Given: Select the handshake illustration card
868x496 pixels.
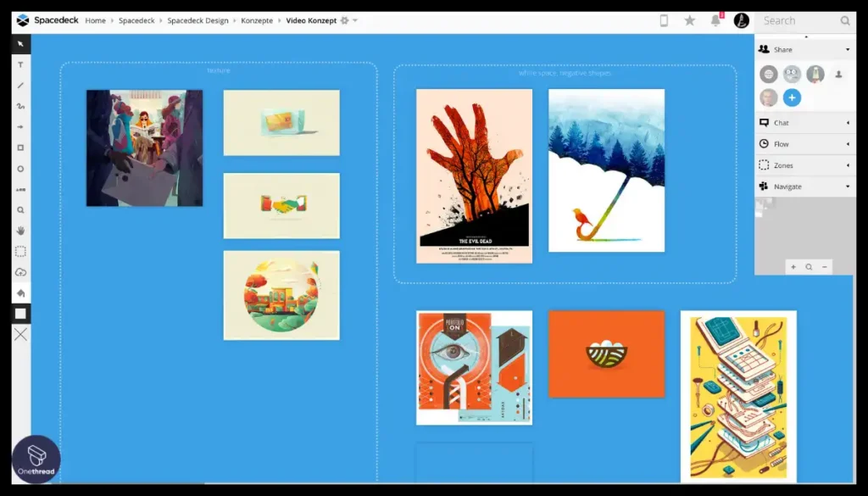Looking at the screenshot, I should (281, 206).
